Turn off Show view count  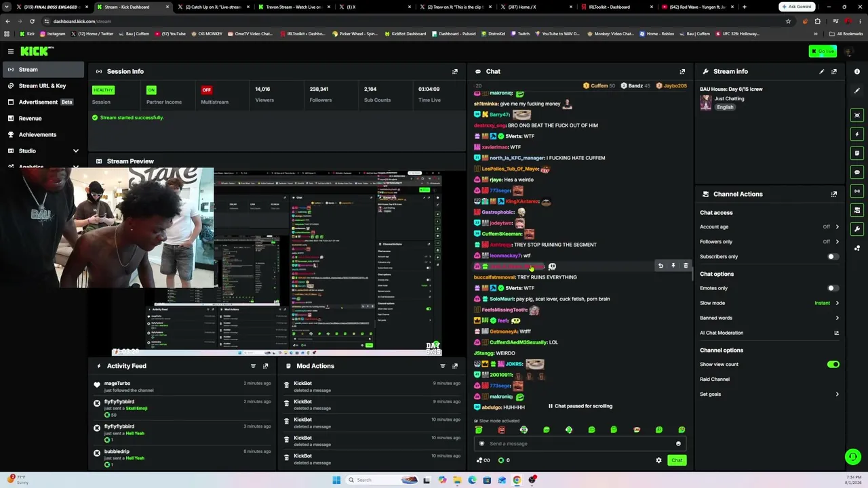tap(833, 365)
